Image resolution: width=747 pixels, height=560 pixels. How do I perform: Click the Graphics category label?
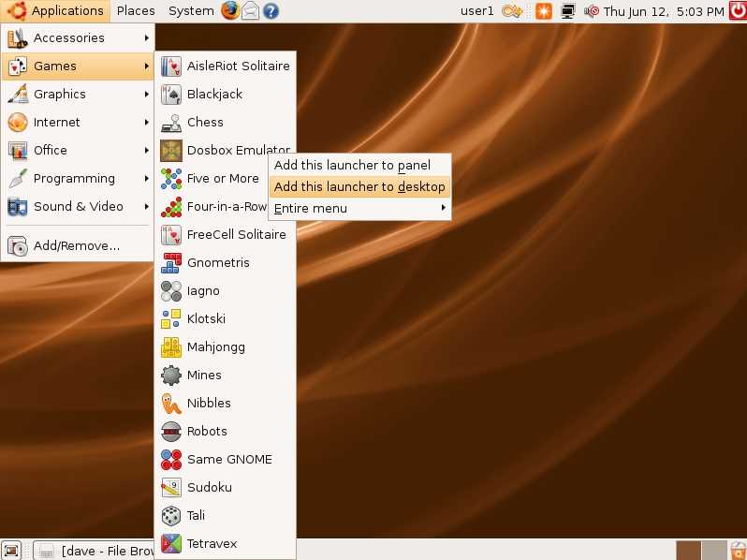click(60, 94)
